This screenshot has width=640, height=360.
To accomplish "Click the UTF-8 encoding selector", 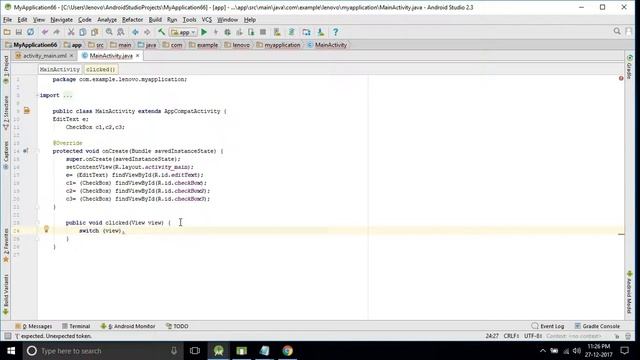I will [x=533, y=336].
